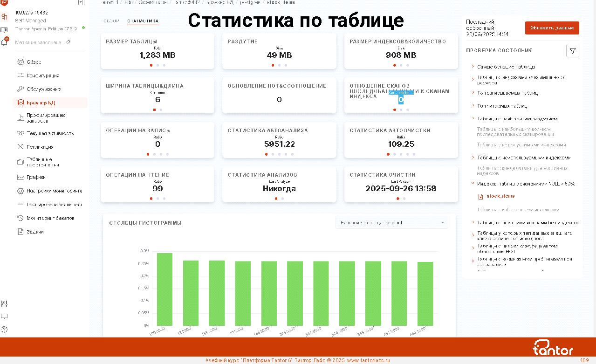Viewport: 596px width, 364px height.
Task: Open the histogram column dropdown
Action: click(x=391, y=223)
